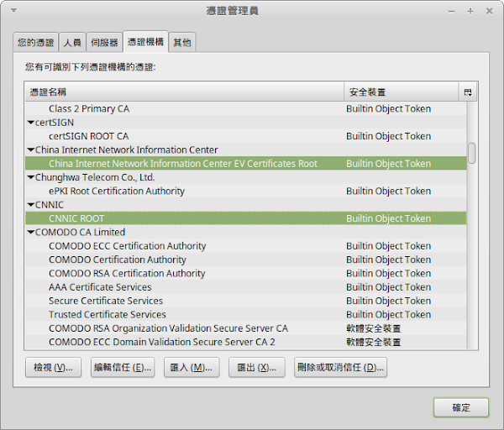Switch to the 伺服器 tab
Image resolution: width=504 pixels, height=430 pixels.
click(104, 42)
